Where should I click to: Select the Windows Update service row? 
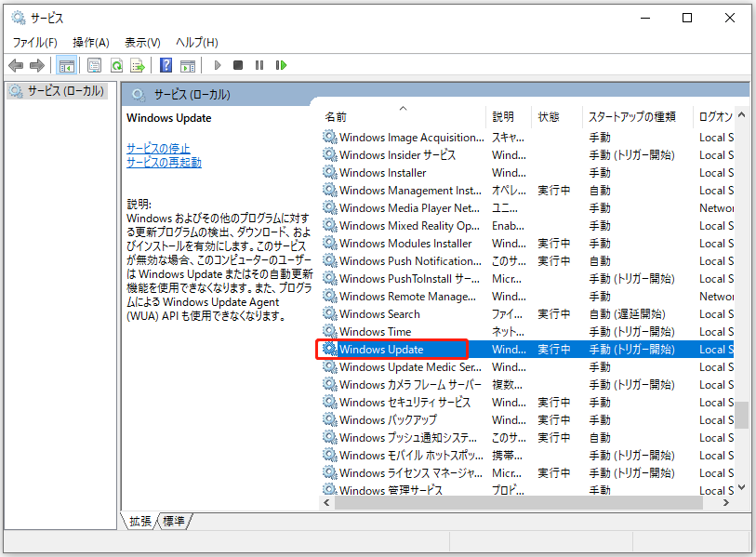527,349
